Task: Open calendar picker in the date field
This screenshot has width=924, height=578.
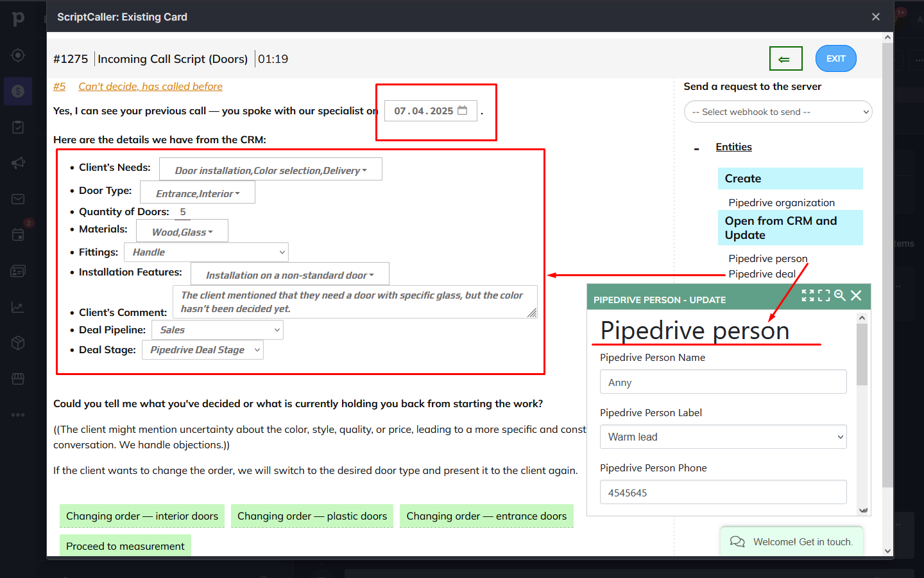Action: (463, 110)
